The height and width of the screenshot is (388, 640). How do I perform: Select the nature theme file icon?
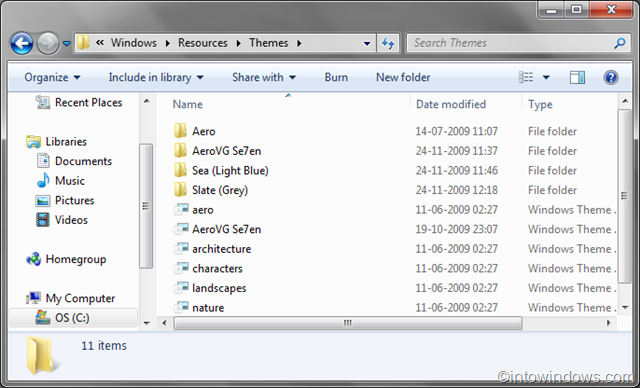tap(181, 307)
